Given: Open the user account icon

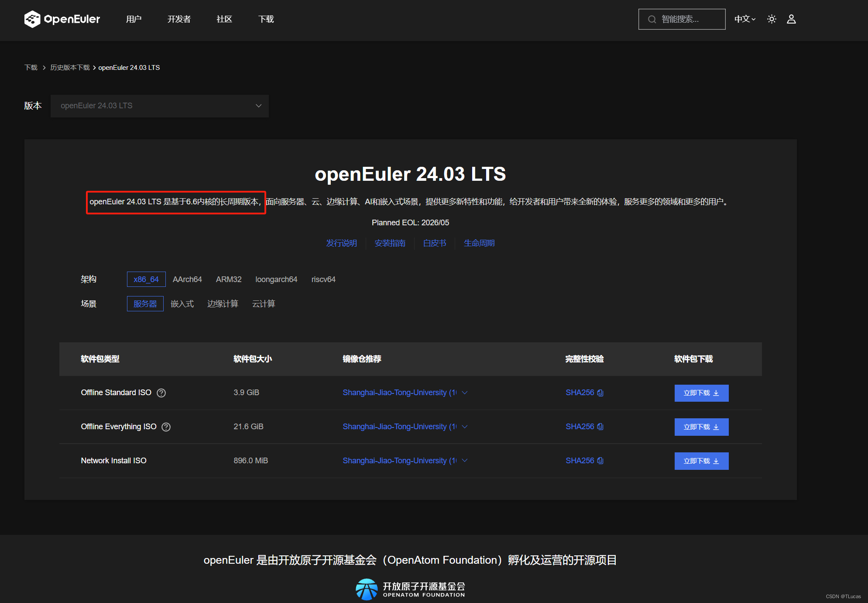Looking at the screenshot, I should [791, 19].
